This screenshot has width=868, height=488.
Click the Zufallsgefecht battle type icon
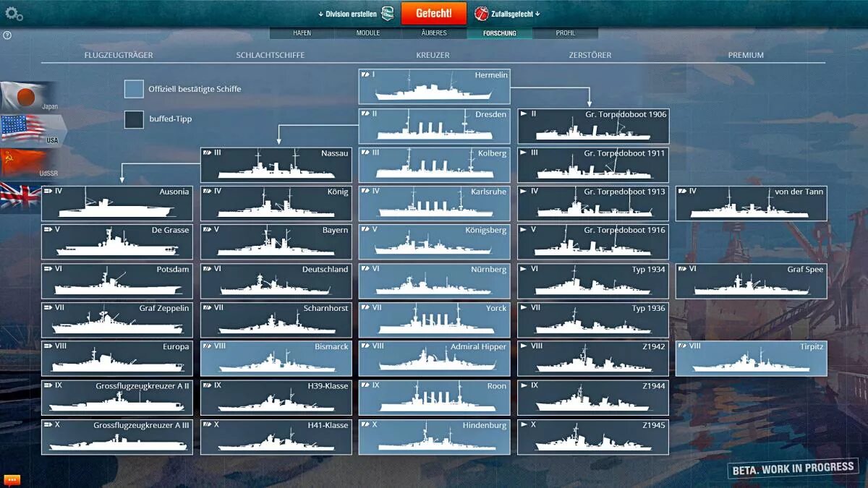[482, 13]
